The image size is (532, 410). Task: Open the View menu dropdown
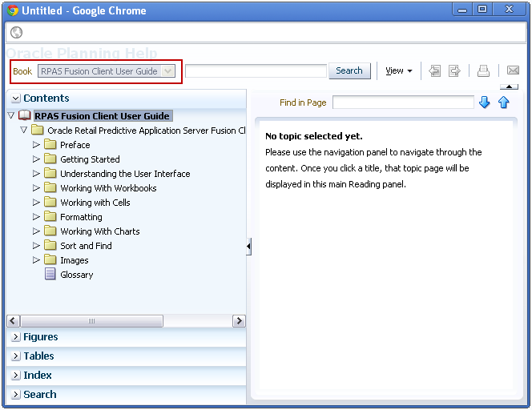pos(399,71)
